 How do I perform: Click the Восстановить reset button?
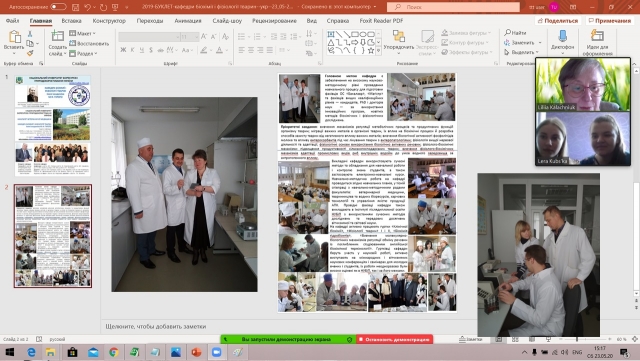(89, 43)
